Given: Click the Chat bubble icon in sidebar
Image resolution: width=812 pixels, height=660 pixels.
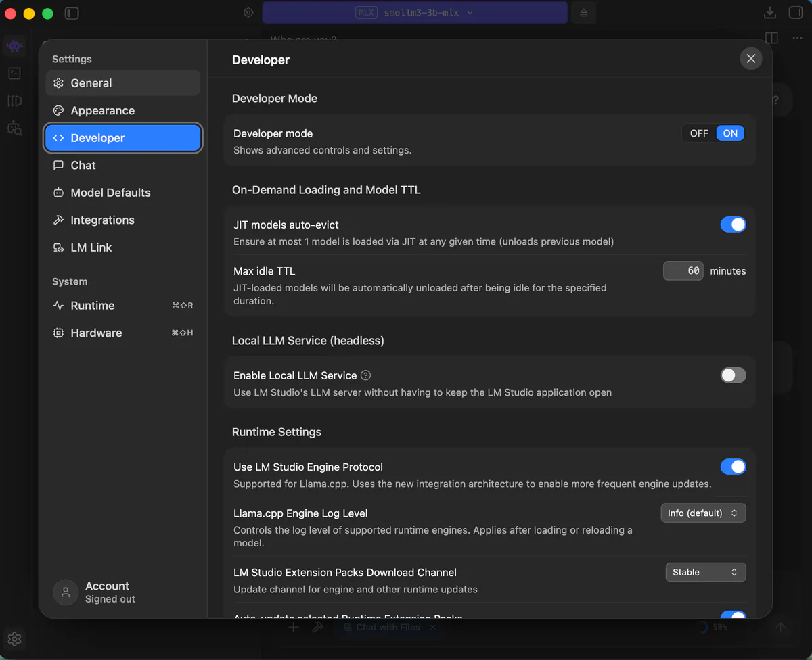Looking at the screenshot, I should pos(58,165).
